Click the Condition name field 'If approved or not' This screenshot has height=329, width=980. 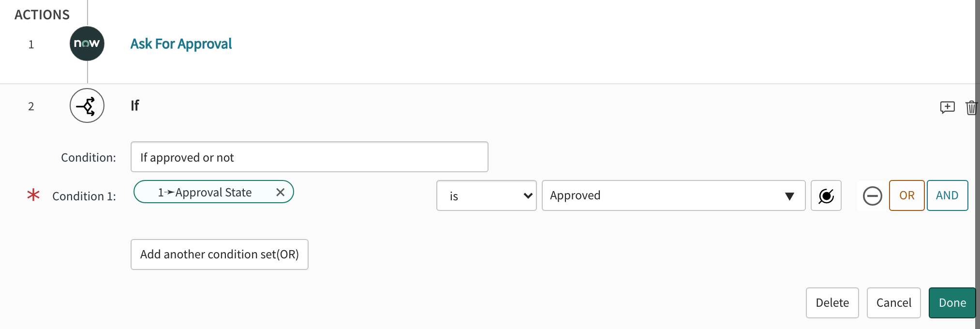click(x=309, y=157)
